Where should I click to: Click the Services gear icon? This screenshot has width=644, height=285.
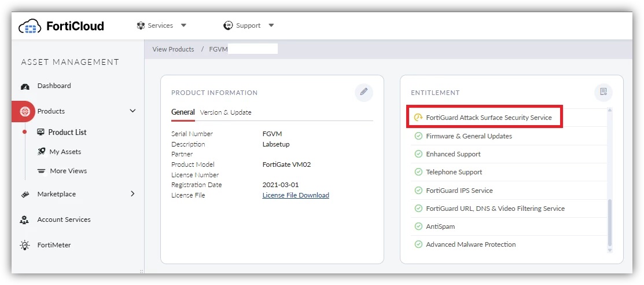141,25
